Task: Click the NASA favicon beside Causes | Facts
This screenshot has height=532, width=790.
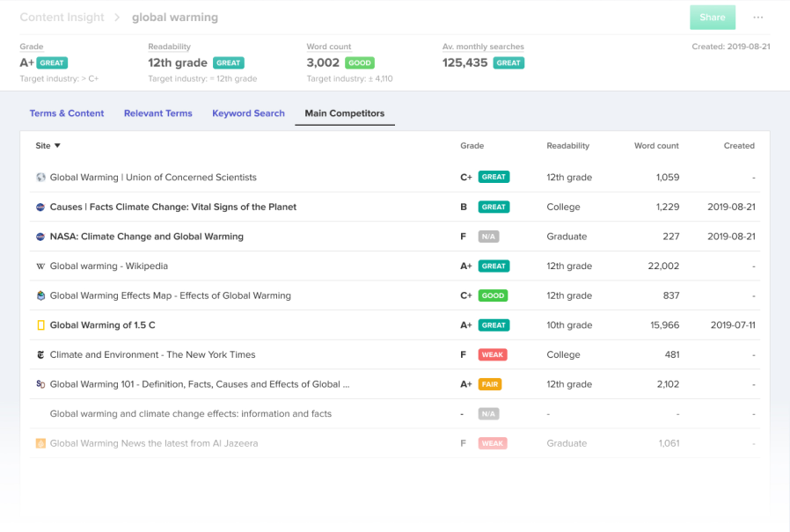Action: click(x=40, y=207)
